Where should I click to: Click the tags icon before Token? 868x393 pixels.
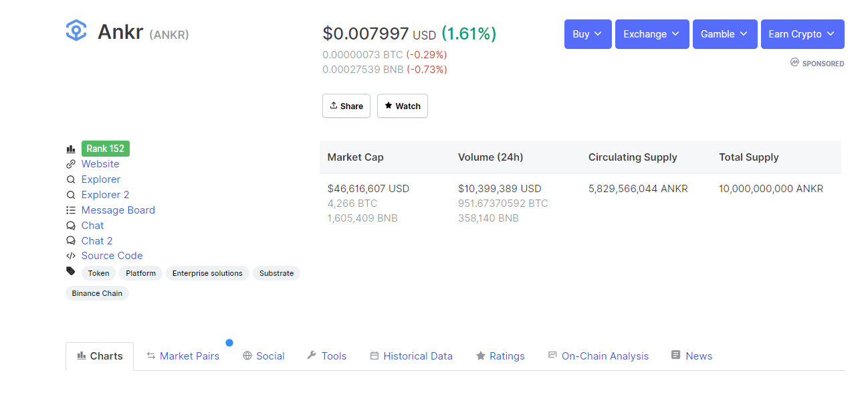pyautogui.click(x=71, y=271)
